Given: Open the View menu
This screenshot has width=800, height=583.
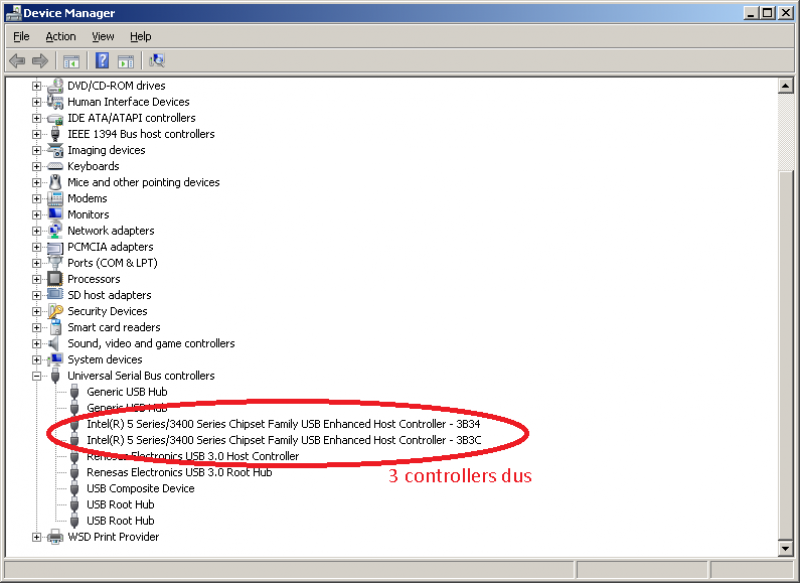Looking at the screenshot, I should [103, 37].
